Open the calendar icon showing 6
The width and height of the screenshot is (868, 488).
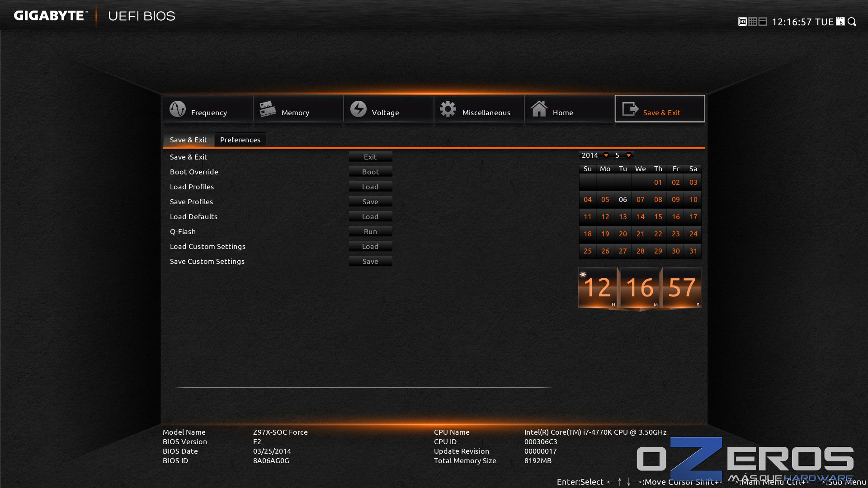(840, 21)
